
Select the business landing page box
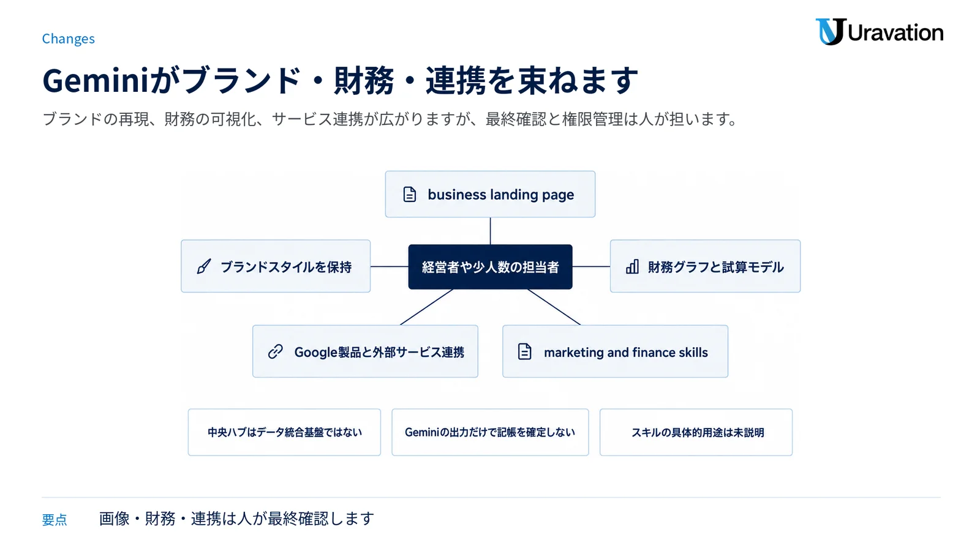pos(490,194)
